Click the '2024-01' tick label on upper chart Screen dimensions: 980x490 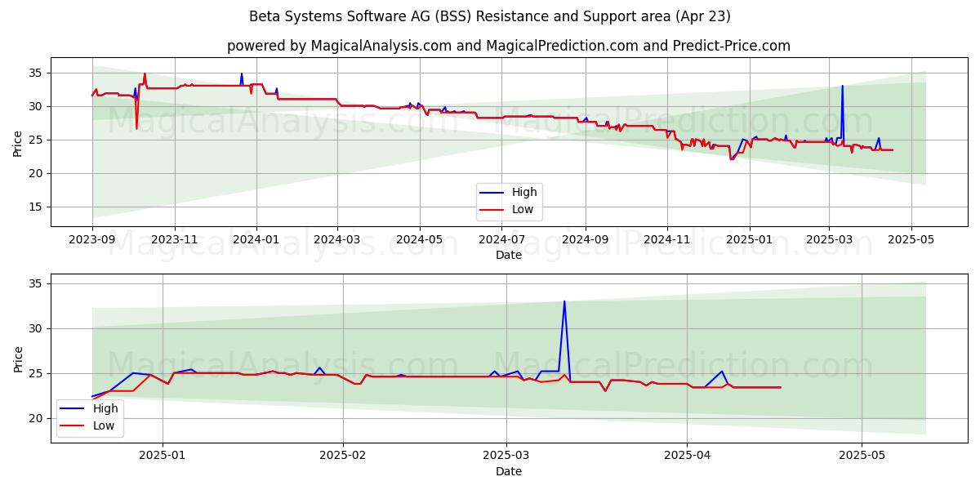pos(256,241)
